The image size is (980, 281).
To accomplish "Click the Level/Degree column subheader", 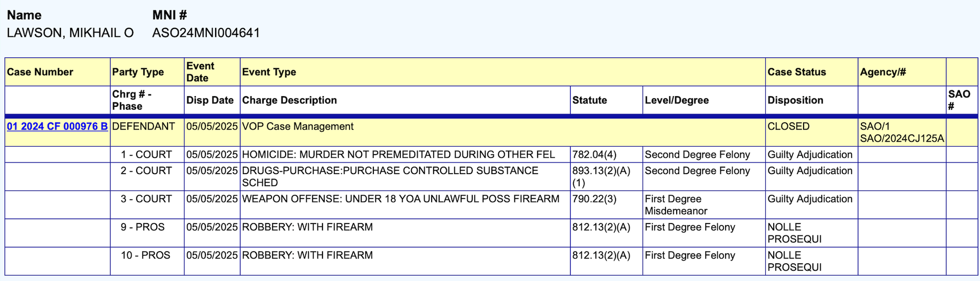I will coord(677,100).
